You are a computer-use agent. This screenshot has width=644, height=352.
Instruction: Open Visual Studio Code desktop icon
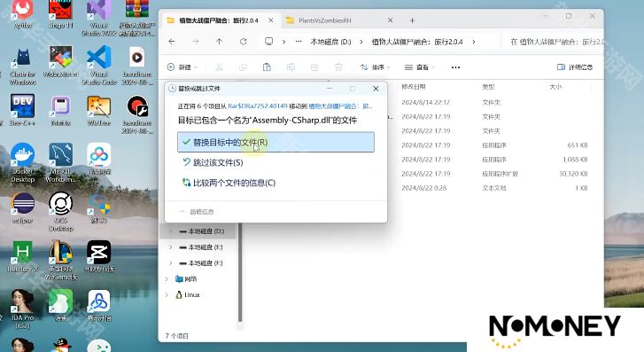99,65
